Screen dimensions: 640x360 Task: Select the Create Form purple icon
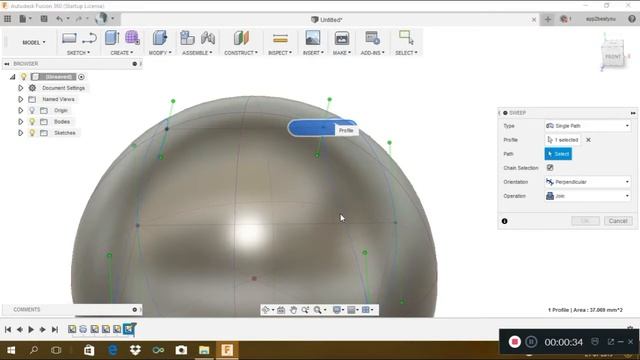[x=132, y=38]
